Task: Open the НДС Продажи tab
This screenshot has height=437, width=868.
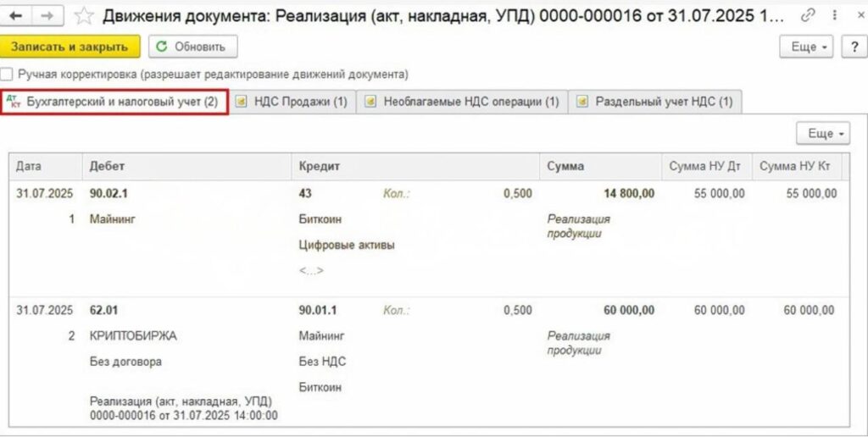Action: coord(292,102)
